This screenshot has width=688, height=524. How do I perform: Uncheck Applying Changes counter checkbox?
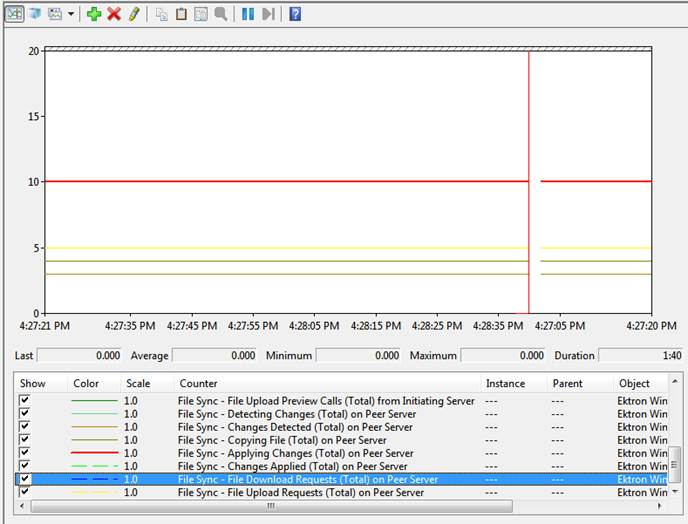[25, 452]
